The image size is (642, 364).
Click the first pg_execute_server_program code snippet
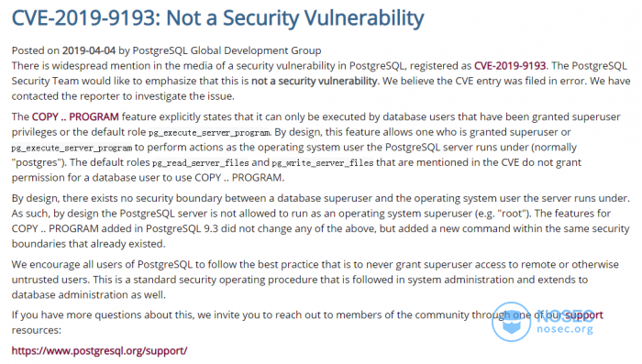tap(209, 133)
